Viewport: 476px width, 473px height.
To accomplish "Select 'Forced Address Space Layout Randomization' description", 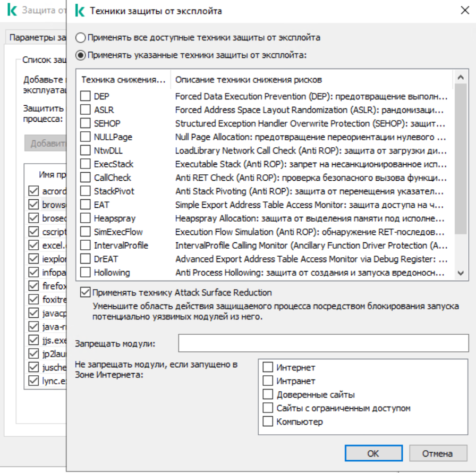I will tap(309, 110).
